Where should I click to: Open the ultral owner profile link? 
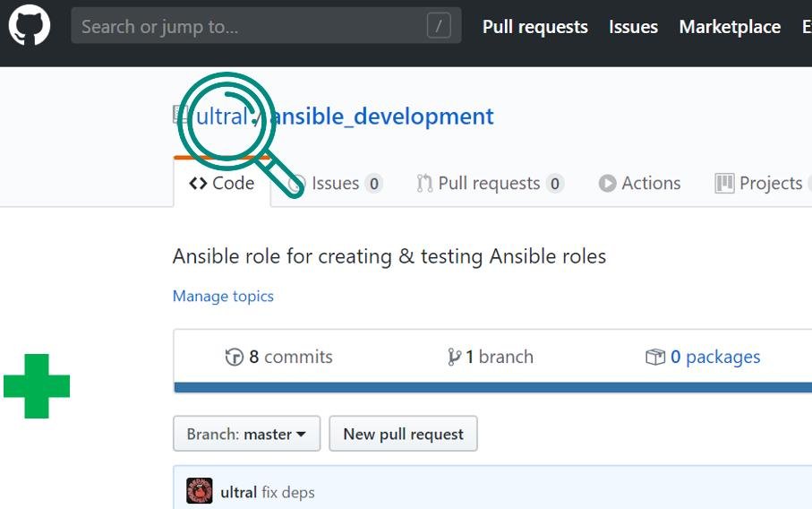222,116
